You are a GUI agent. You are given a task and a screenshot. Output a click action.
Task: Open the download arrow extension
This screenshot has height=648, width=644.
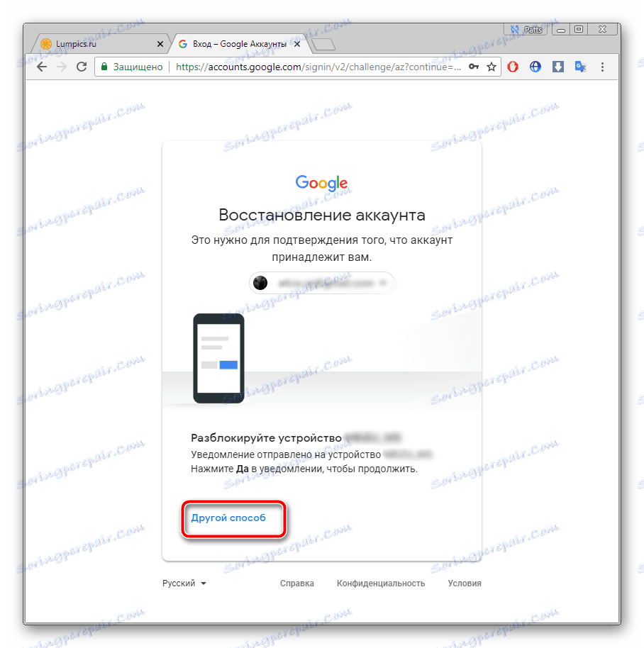click(558, 67)
